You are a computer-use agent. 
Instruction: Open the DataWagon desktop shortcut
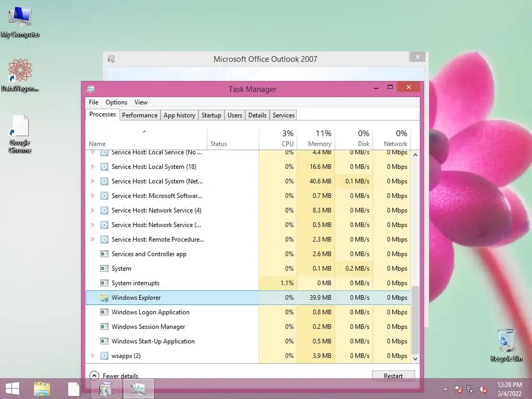pos(20,75)
